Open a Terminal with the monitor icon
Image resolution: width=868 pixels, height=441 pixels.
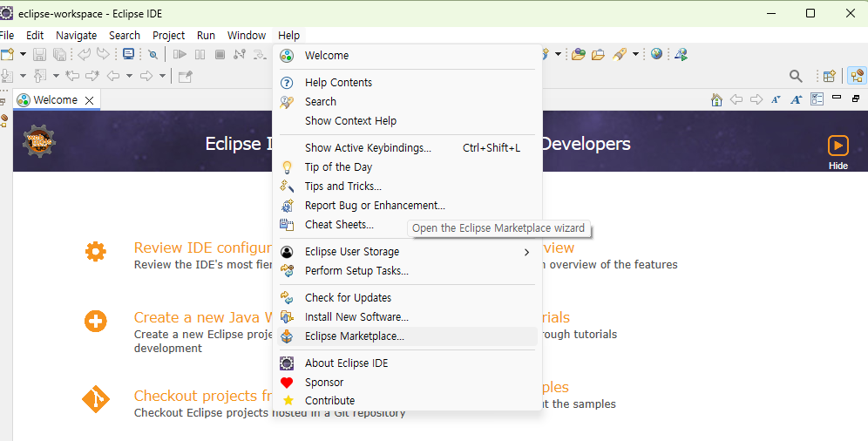(128, 54)
